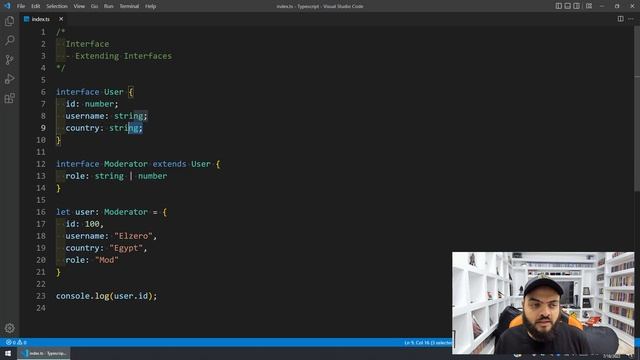
Task: Click the "Egypt" string value
Action: point(126,248)
